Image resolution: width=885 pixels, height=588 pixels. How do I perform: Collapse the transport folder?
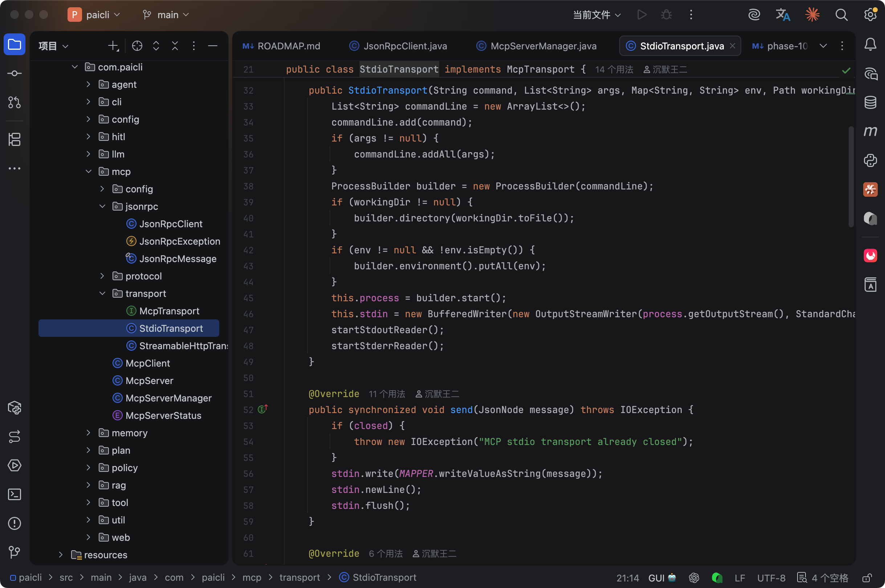pos(102,293)
